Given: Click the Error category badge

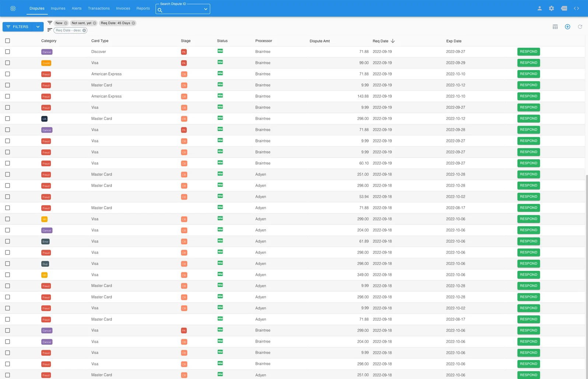Looking at the screenshot, I should click(x=45, y=242).
